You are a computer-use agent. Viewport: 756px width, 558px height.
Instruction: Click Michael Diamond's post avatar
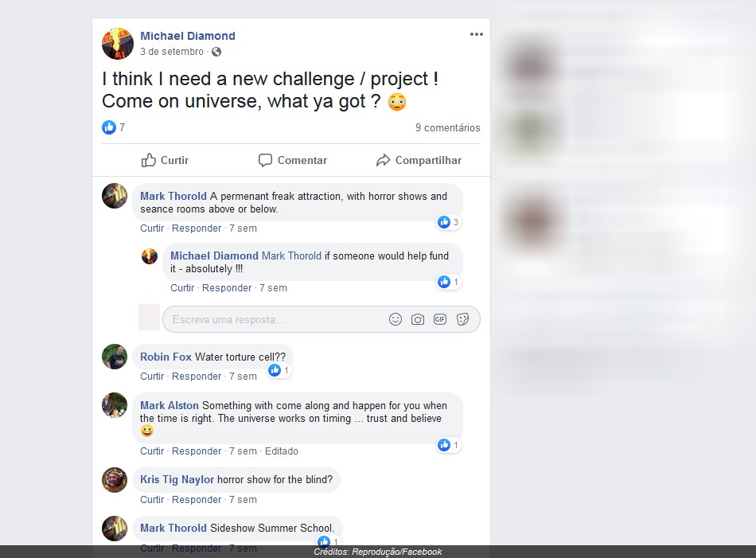click(x=118, y=44)
